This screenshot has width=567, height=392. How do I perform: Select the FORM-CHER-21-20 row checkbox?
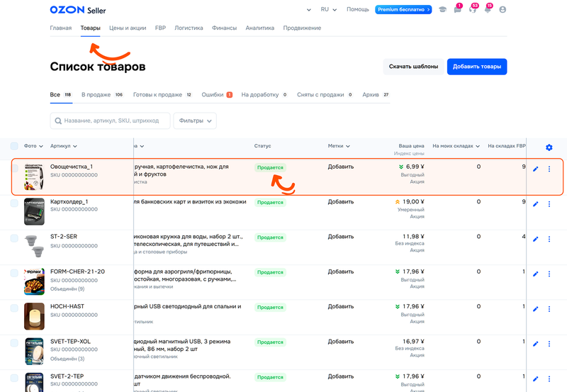point(14,273)
